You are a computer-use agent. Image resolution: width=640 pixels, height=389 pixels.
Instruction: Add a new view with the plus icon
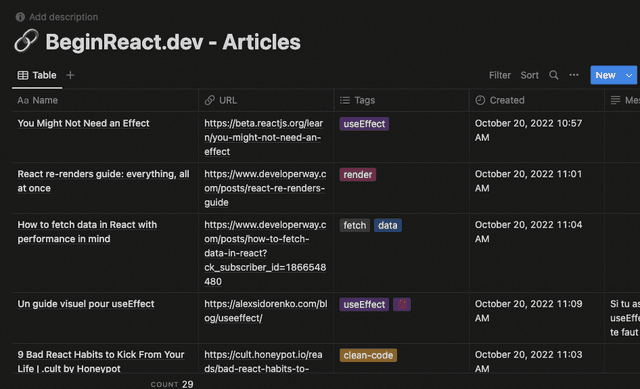(x=70, y=75)
